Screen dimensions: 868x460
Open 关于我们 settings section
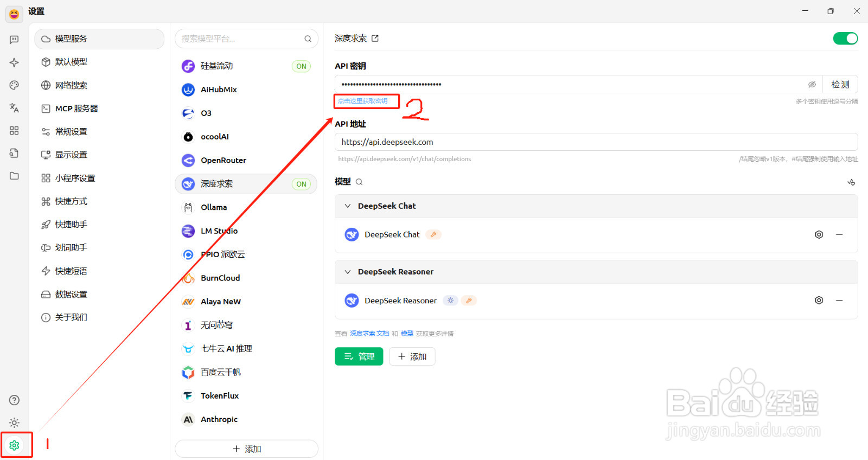tap(99, 317)
